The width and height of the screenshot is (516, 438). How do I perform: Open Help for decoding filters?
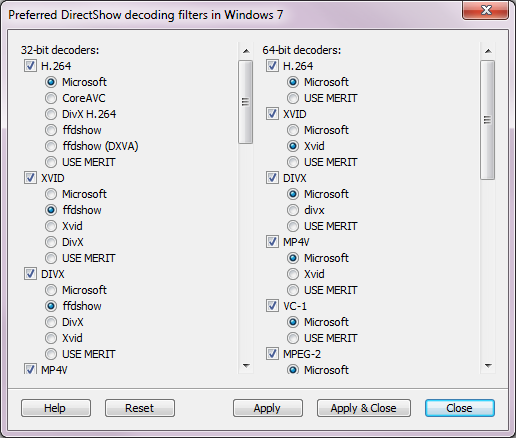coord(56,408)
